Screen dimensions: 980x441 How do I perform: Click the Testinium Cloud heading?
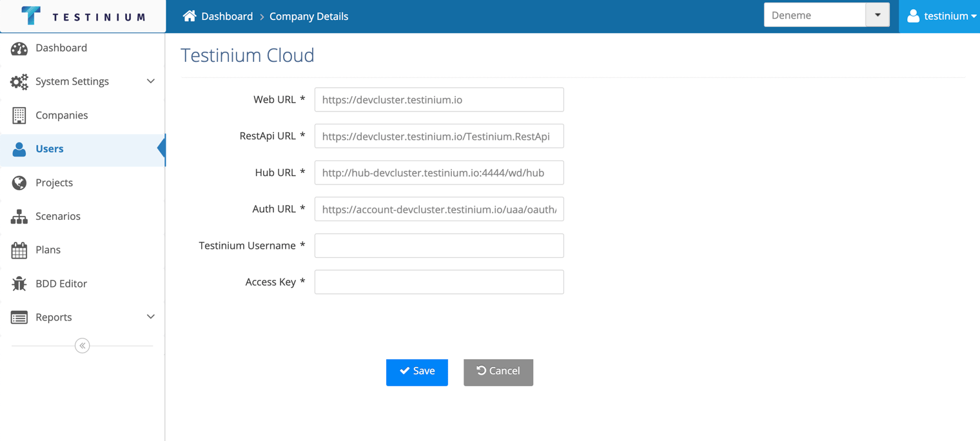click(248, 55)
